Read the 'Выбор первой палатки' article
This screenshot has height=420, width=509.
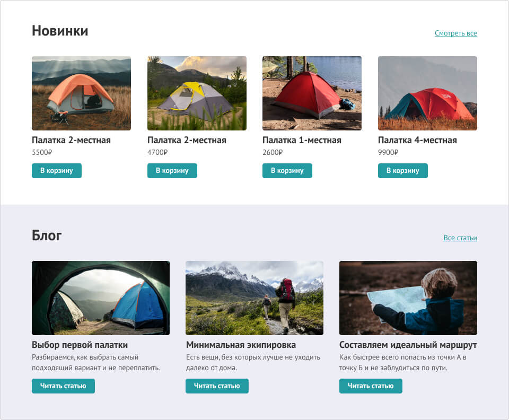[x=63, y=386]
